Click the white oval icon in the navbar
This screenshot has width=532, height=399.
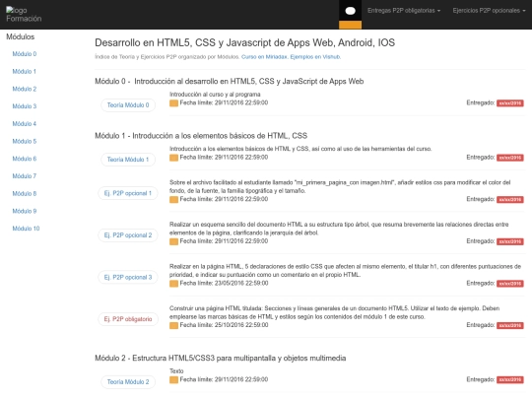[350, 11]
